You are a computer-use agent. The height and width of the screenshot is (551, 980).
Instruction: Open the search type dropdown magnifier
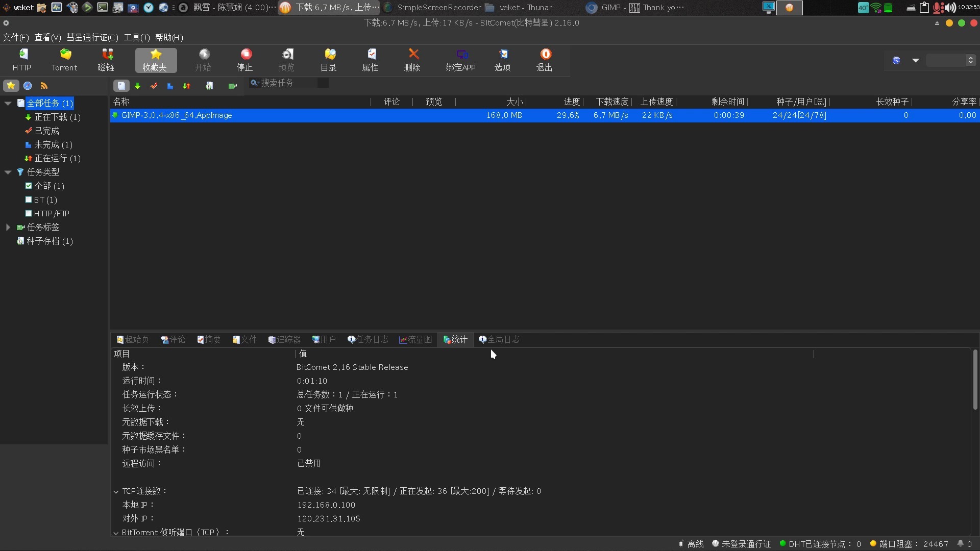255,83
